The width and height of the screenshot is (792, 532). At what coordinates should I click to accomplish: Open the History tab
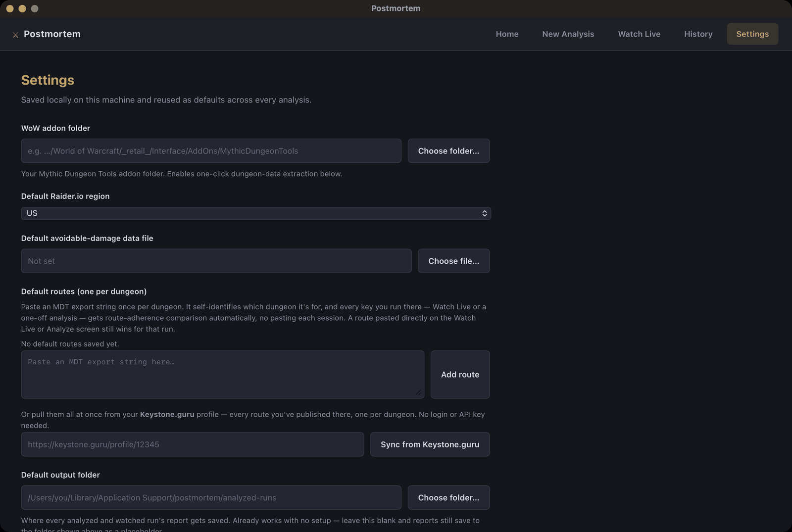click(698, 34)
